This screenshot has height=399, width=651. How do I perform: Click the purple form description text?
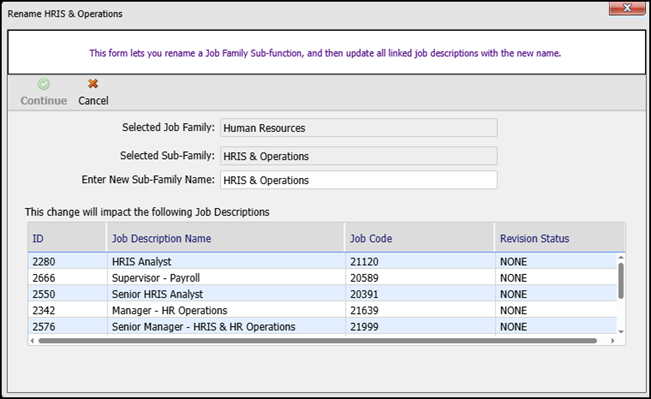click(325, 53)
